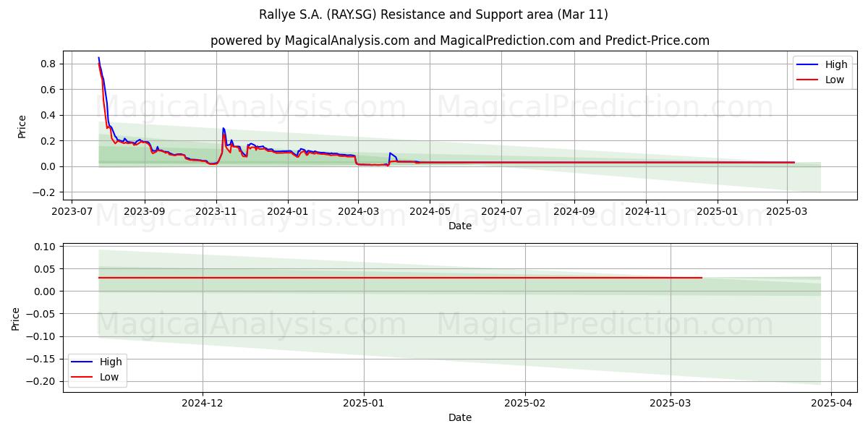Click the '2023-11' x-axis tick label

tap(216, 211)
